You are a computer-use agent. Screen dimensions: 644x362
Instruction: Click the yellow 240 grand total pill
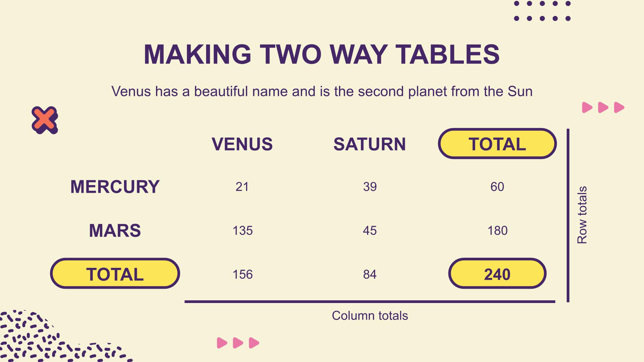(x=497, y=274)
